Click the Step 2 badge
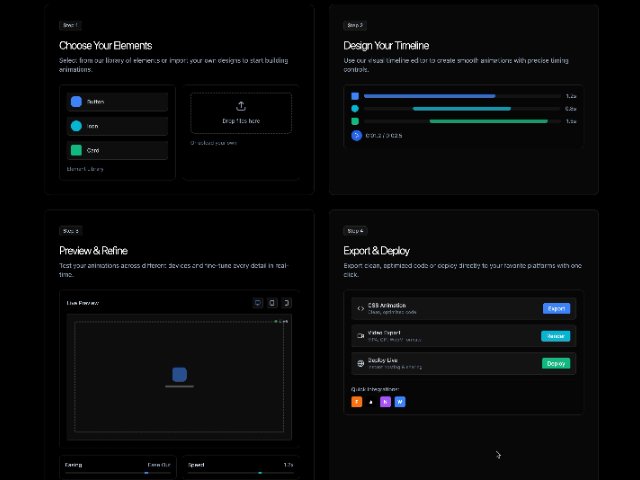 click(355, 25)
